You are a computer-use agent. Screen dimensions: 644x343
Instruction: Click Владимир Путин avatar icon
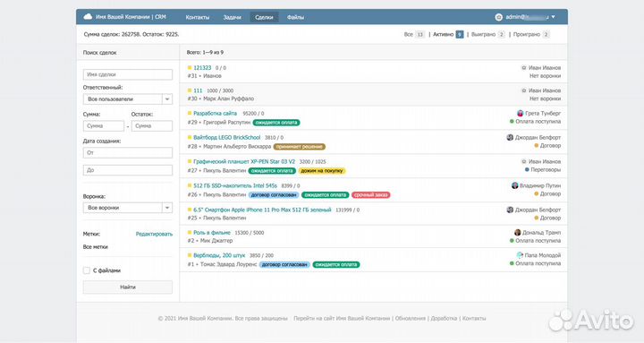click(514, 185)
